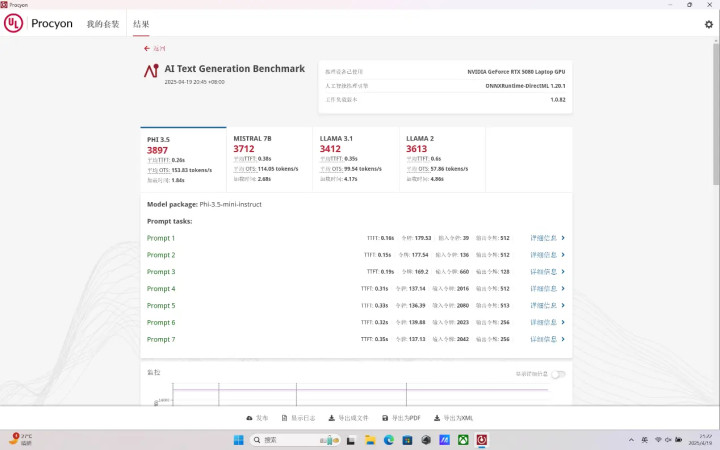Click the Export as XML label
Image resolution: width=720 pixels, height=450 pixels.
(458, 418)
